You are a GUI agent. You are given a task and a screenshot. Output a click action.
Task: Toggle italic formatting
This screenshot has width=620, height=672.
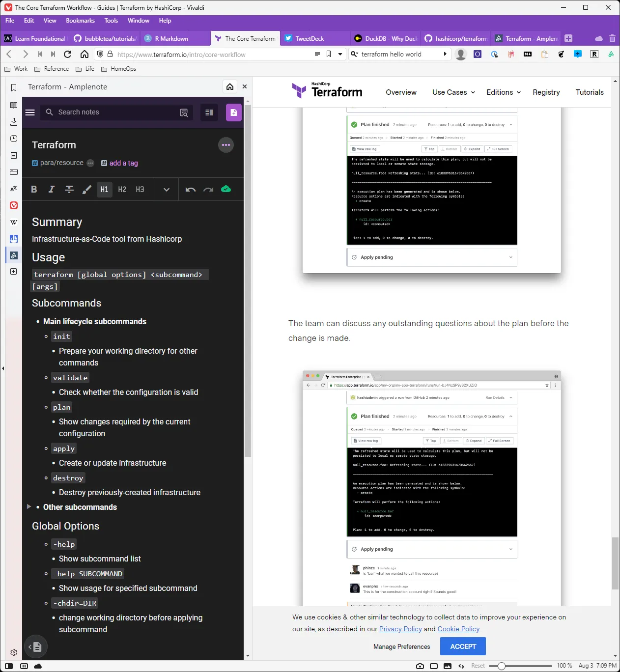[51, 189]
